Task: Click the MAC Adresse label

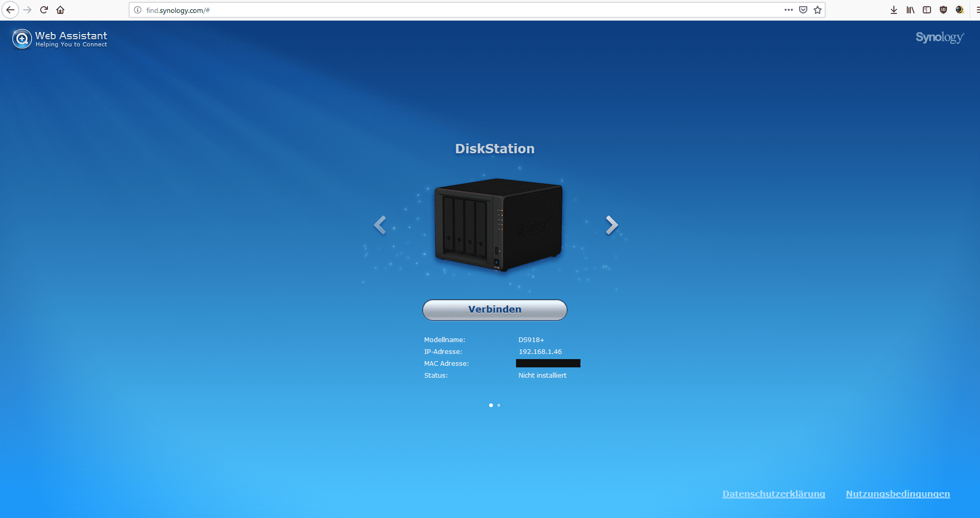Action: (x=446, y=363)
